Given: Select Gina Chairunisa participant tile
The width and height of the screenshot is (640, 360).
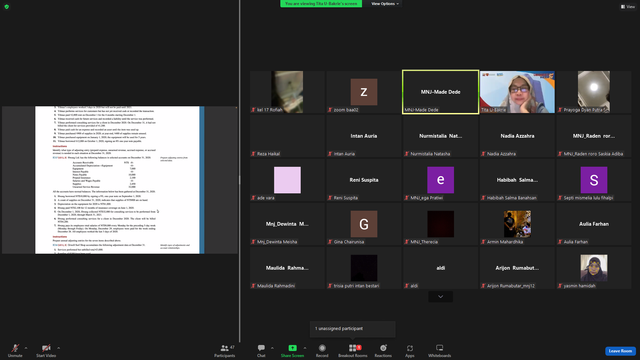Looking at the screenshot, I should click(x=364, y=224).
